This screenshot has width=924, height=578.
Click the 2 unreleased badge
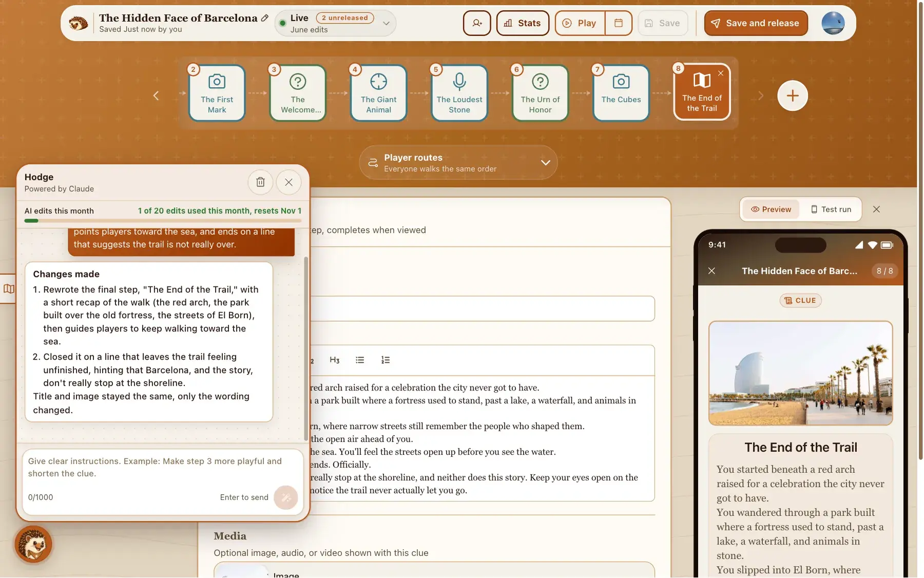point(345,18)
